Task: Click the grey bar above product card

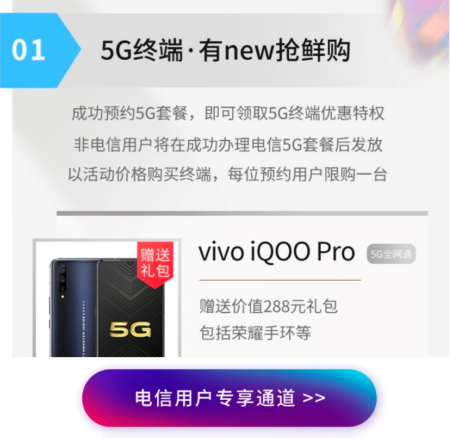Action: 242,213
